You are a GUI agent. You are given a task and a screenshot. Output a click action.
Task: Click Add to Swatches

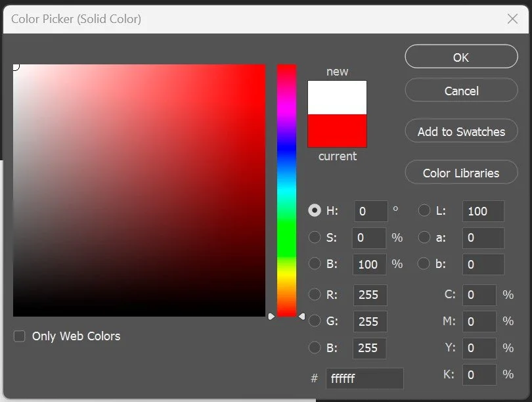click(460, 131)
